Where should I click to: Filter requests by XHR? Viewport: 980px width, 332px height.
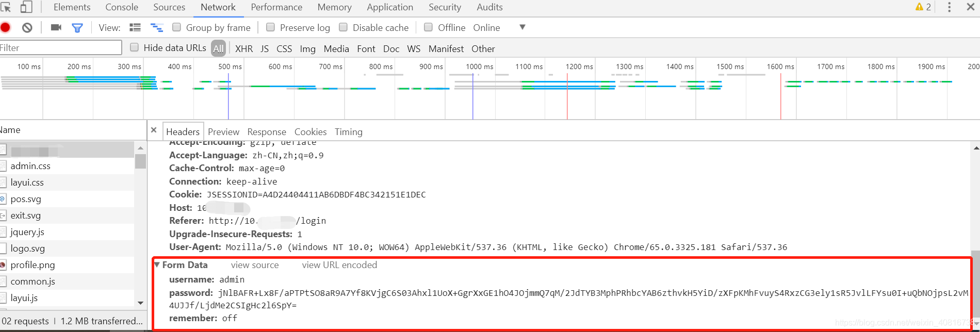click(244, 48)
